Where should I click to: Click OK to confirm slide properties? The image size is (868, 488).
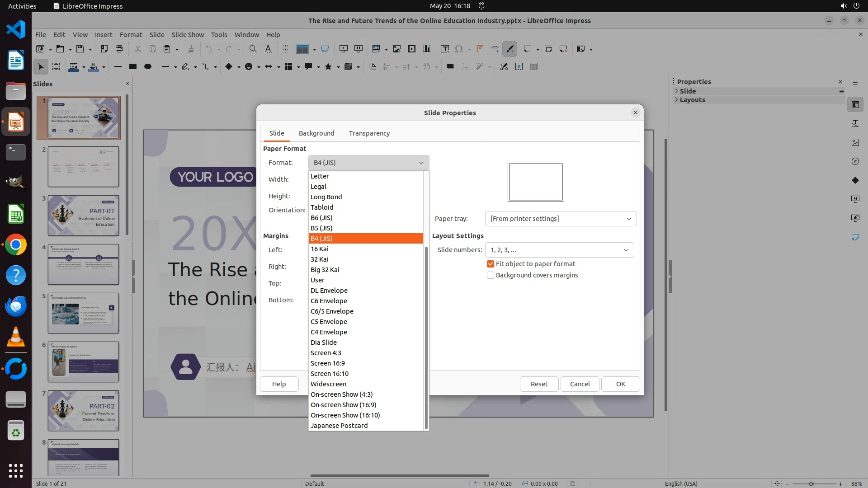coord(620,384)
